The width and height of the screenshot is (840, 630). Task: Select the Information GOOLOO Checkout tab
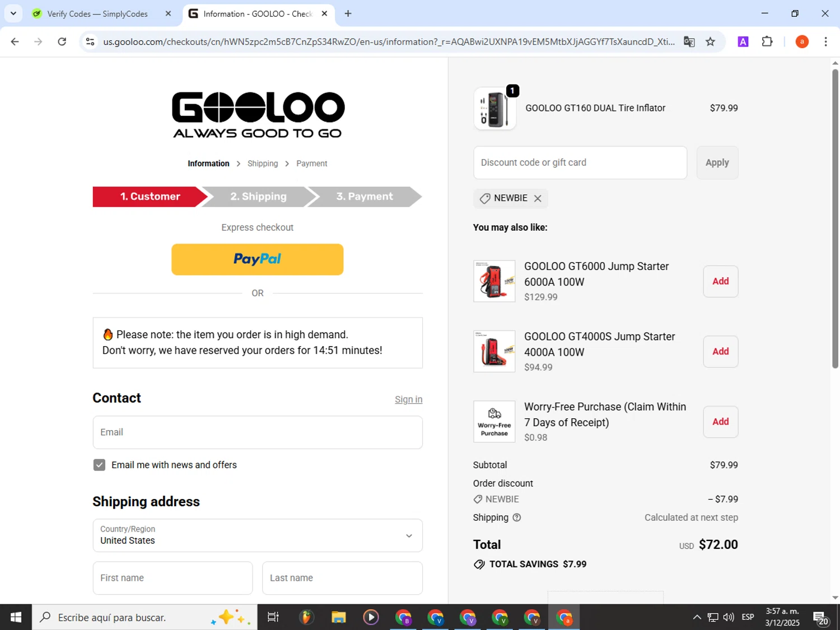click(x=258, y=13)
